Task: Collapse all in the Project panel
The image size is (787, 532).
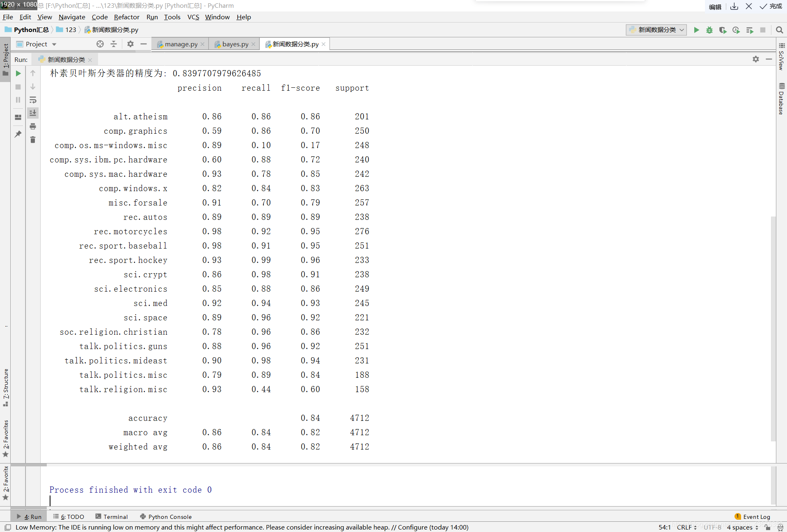Action: (114, 44)
